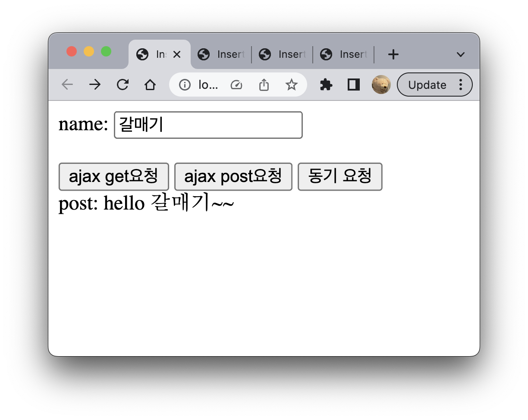Screen dimensions: 528x420
Task: Reload the current page
Action: tap(123, 85)
